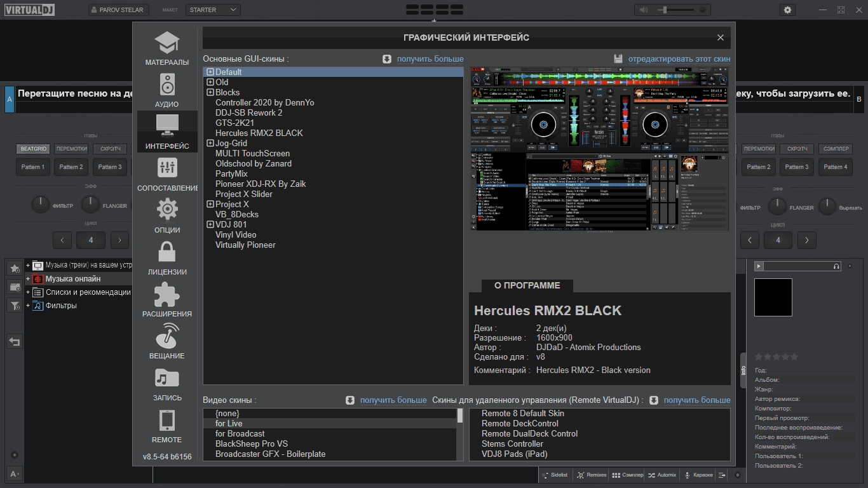Viewport: 868px width, 488px height.
Task: Click the add virtual folder icon
Action: coord(15,287)
